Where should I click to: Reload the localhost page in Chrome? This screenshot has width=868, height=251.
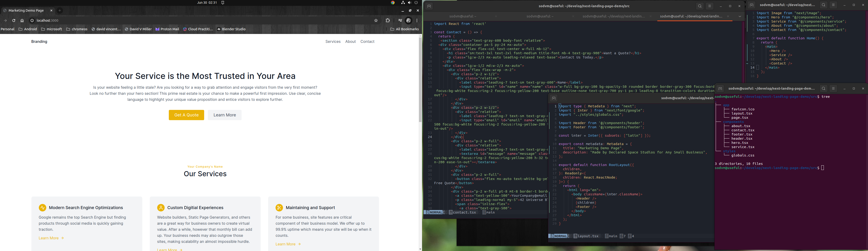(14, 20)
